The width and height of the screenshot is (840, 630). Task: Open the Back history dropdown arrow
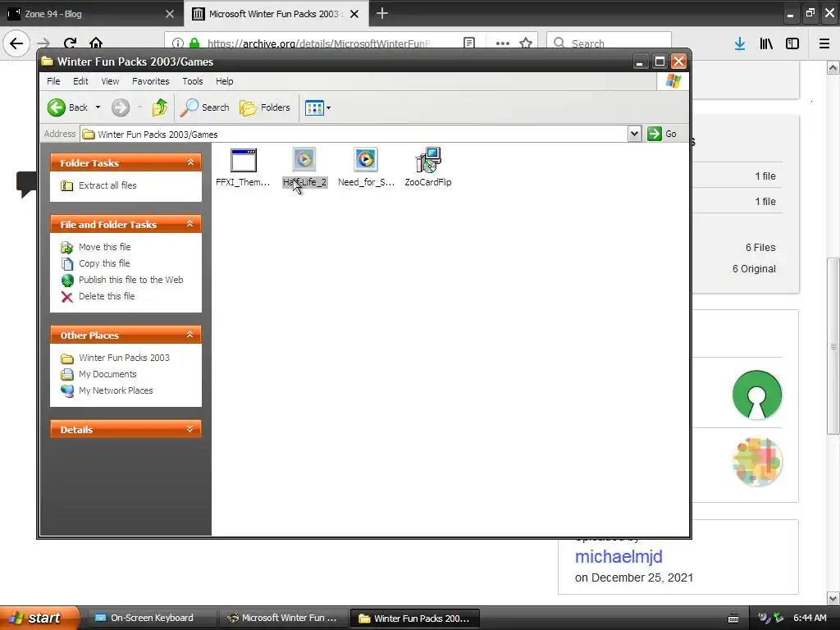click(x=98, y=107)
